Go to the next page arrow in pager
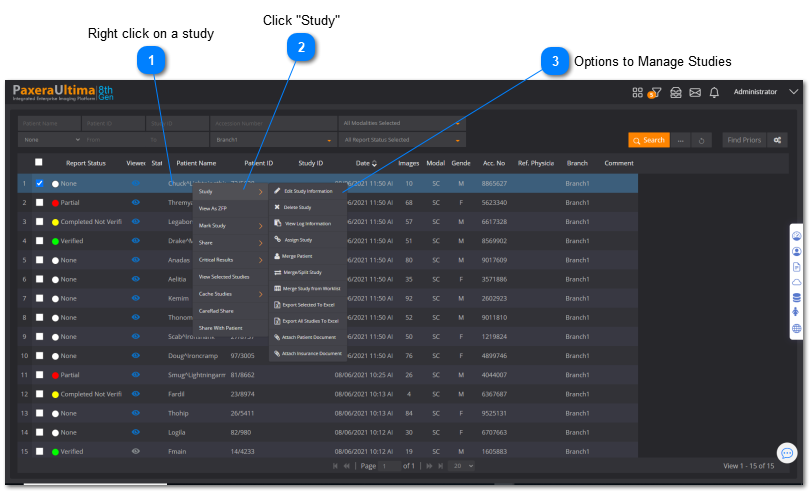Image resolution: width=812 pixels, height=494 pixels. (x=429, y=466)
